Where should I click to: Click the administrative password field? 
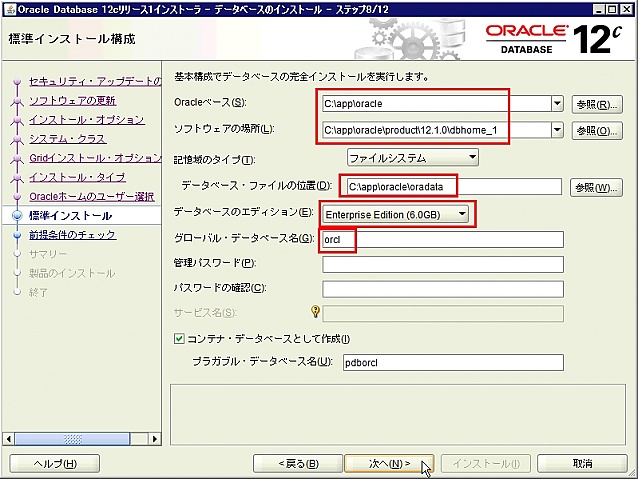click(x=443, y=264)
